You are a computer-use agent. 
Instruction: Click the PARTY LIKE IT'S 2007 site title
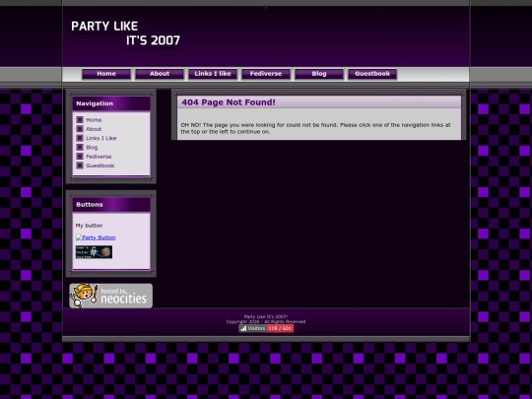tap(125, 33)
